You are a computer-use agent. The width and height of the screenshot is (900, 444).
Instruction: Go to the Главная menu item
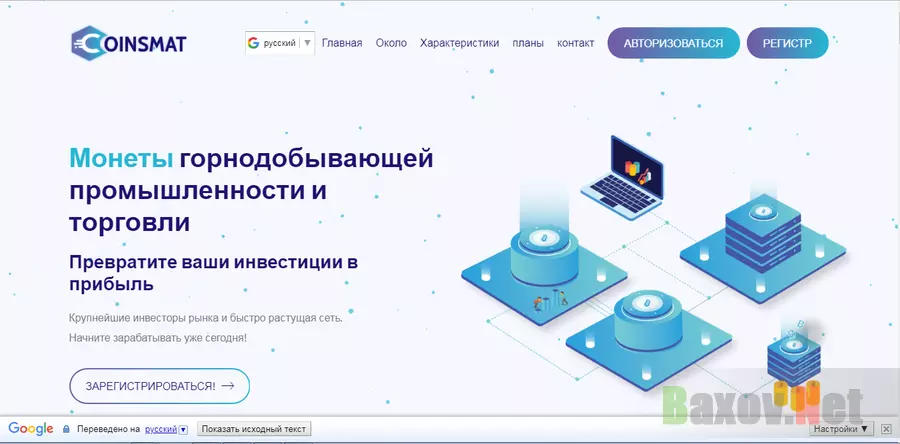342,43
